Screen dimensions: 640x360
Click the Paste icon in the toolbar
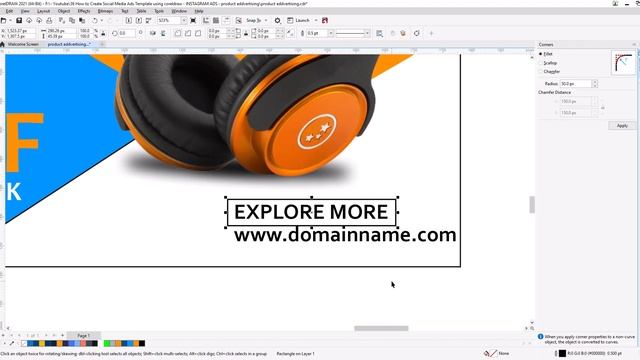coord(82,20)
